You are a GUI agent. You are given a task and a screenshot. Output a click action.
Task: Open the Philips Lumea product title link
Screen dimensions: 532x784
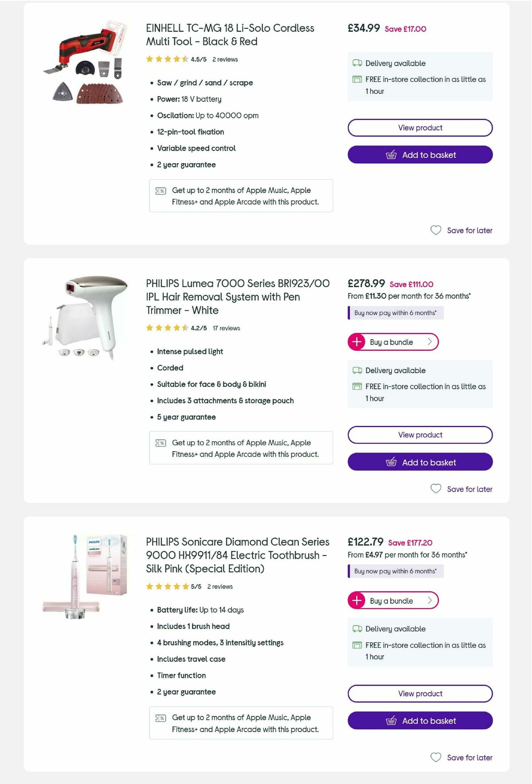238,297
